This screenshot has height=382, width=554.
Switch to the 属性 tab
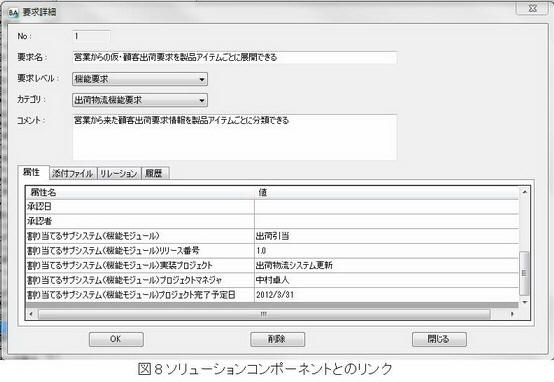pyautogui.click(x=33, y=172)
